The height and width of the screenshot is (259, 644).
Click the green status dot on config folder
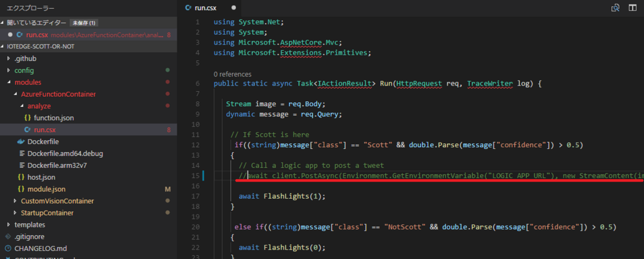point(167,70)
